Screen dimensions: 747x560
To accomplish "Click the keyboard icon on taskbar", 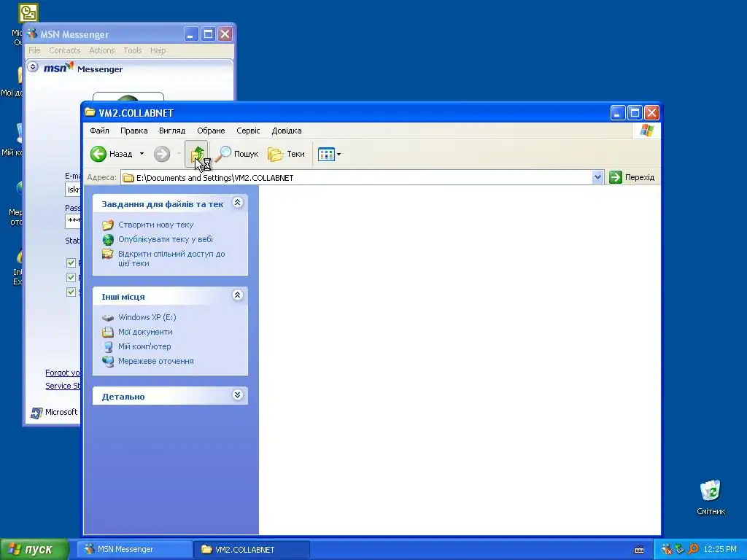I will coord(639,550).
